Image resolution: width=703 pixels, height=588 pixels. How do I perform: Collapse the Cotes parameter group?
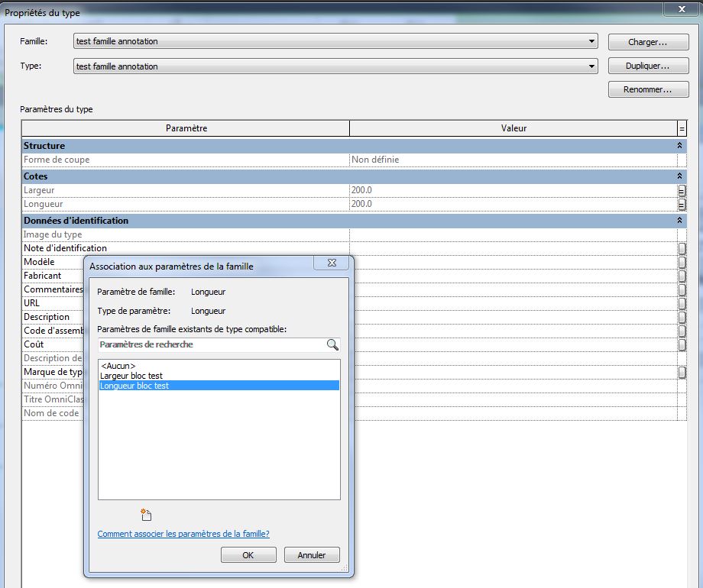(679, 176)
